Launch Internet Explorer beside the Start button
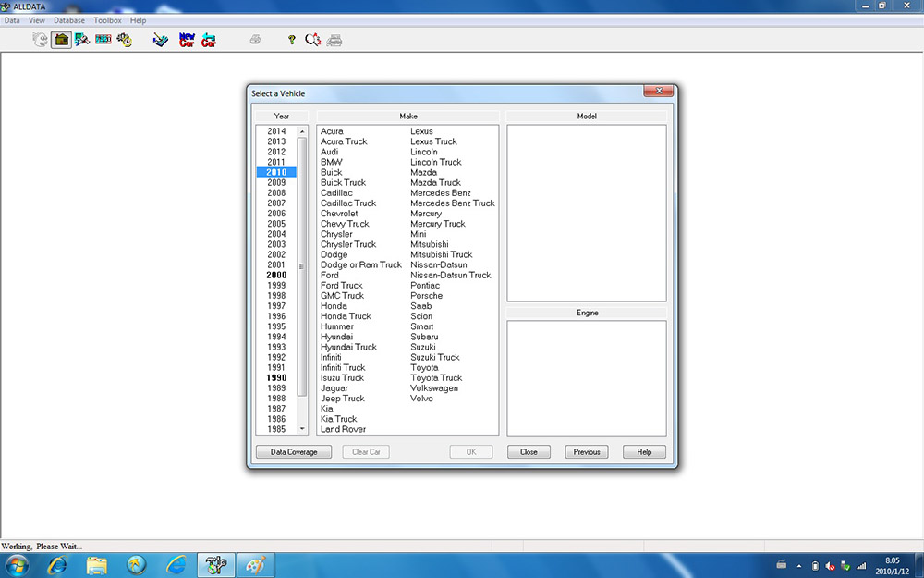The height and width of the screenshot is (578, 924). click(57, 566)
